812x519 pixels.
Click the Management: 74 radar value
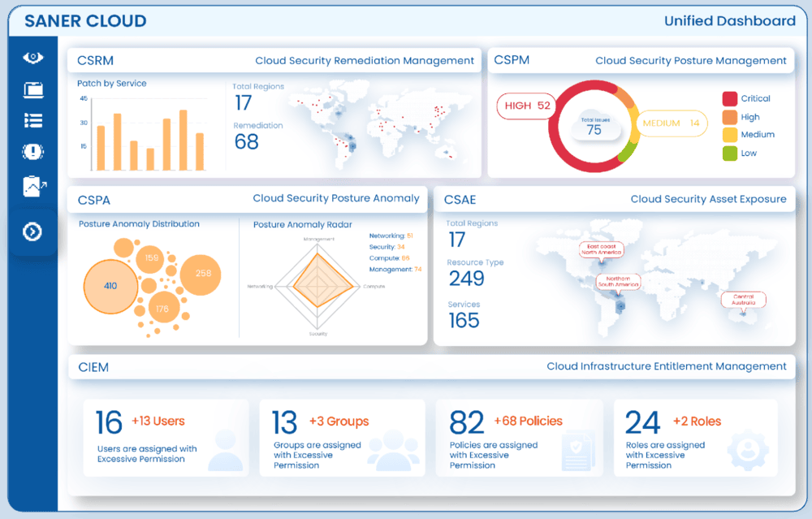click(x=395, y=270)
